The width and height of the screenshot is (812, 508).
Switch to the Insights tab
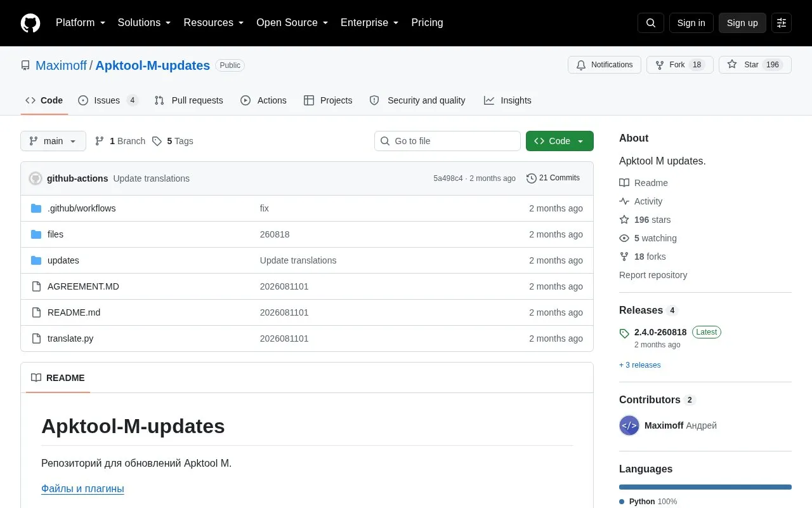[x=507, y=100]
